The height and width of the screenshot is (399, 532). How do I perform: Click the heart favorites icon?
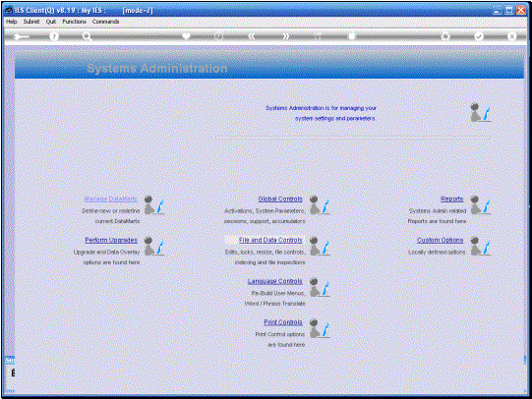[x=186, y=36]
